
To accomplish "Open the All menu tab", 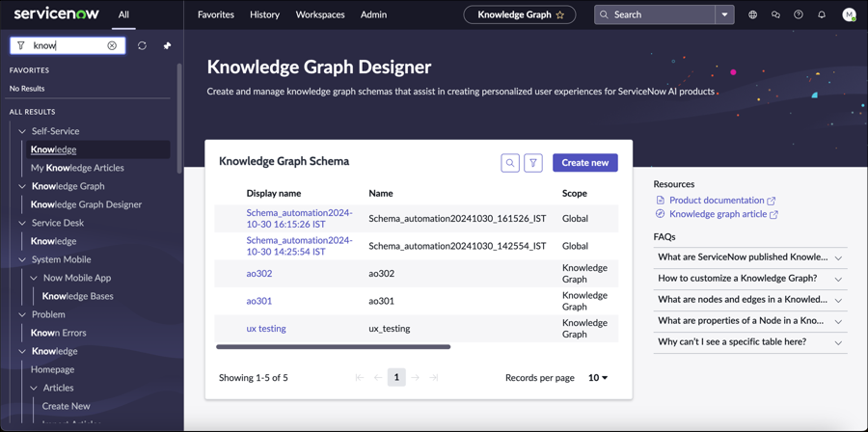I will pyautogui.click(x=123, y=14).
